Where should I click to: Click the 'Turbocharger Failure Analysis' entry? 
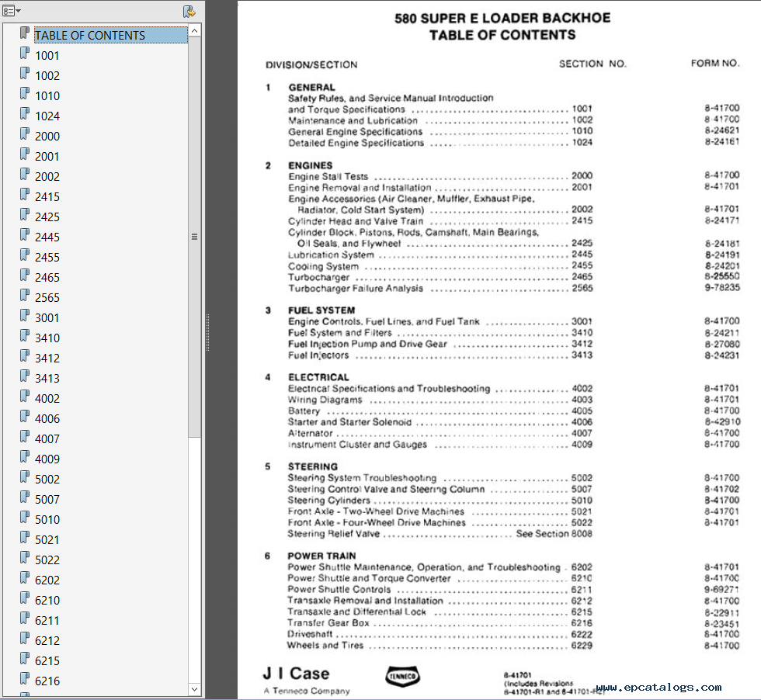click(x=356, y=289)
